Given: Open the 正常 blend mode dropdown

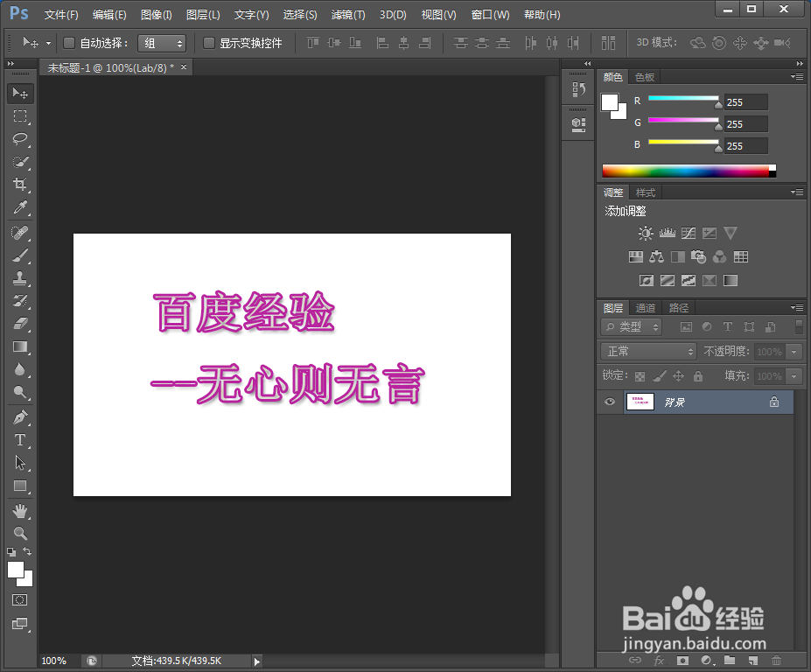Looking at the screenshot, I should click(648, 352).
